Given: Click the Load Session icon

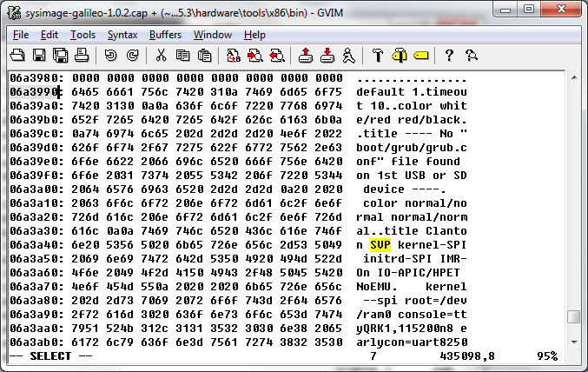Looking at the screenshot, I should pyautogui.click(x=306, y=56).
